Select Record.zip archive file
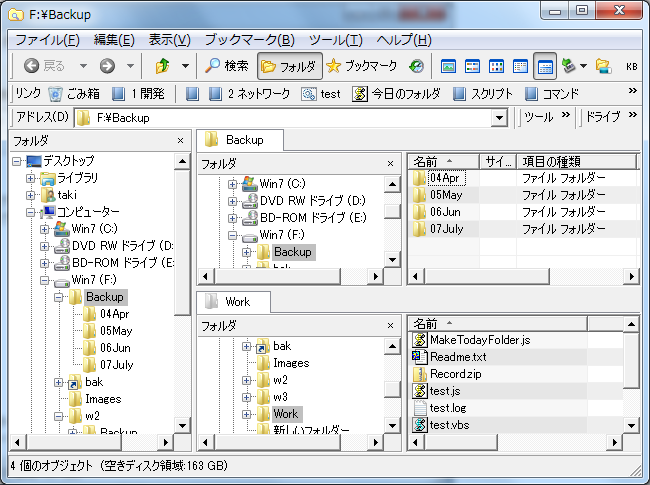Image resolution: width=650 pixels, height=485 pixels. click(x=458, y=374)
